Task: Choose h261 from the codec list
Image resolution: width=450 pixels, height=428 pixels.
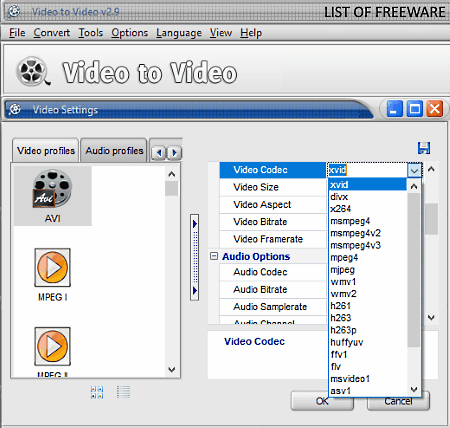Action: 367,306
